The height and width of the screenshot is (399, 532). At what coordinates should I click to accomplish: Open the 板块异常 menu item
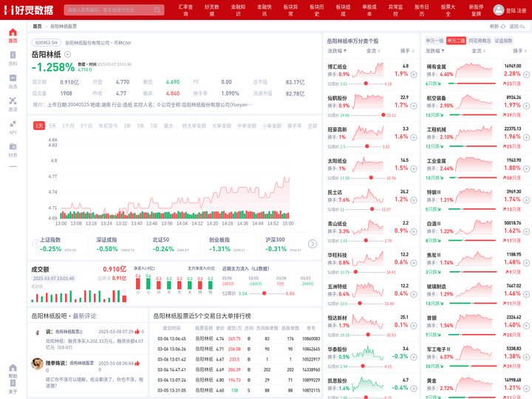291,10
